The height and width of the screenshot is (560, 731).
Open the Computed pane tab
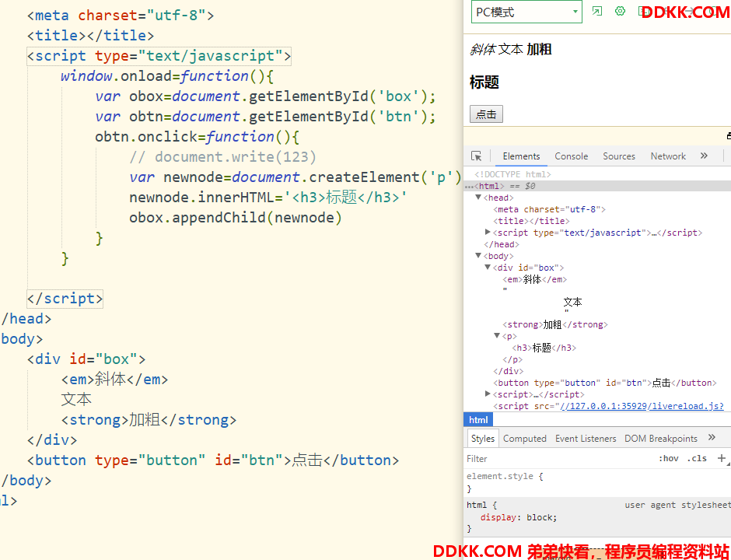pos(524,439)
